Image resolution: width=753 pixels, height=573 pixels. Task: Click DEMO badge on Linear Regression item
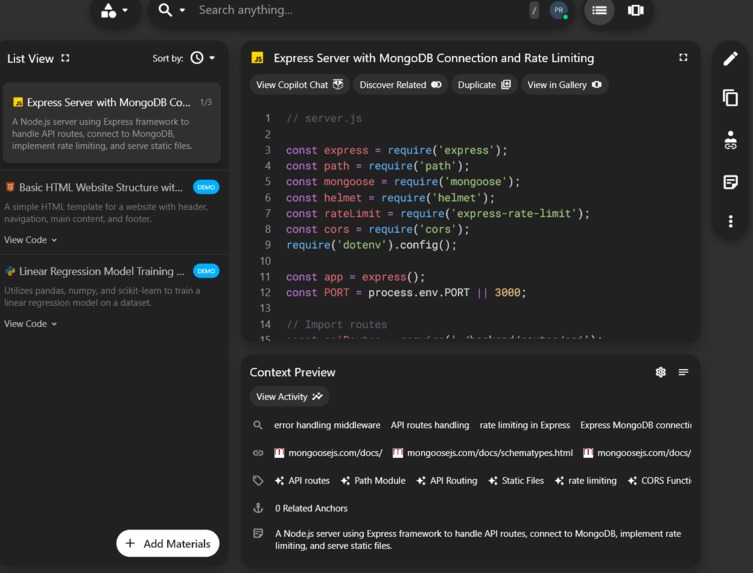tap(206, 271)
